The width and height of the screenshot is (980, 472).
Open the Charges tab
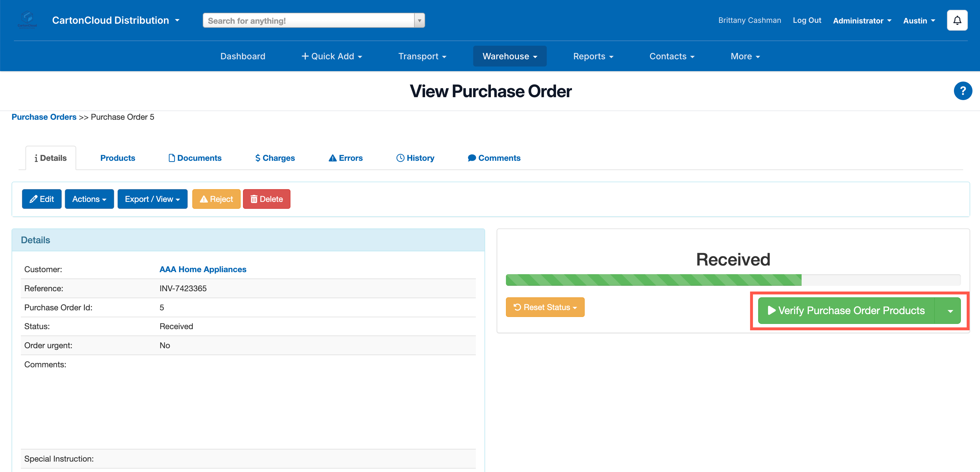(275, 158)
